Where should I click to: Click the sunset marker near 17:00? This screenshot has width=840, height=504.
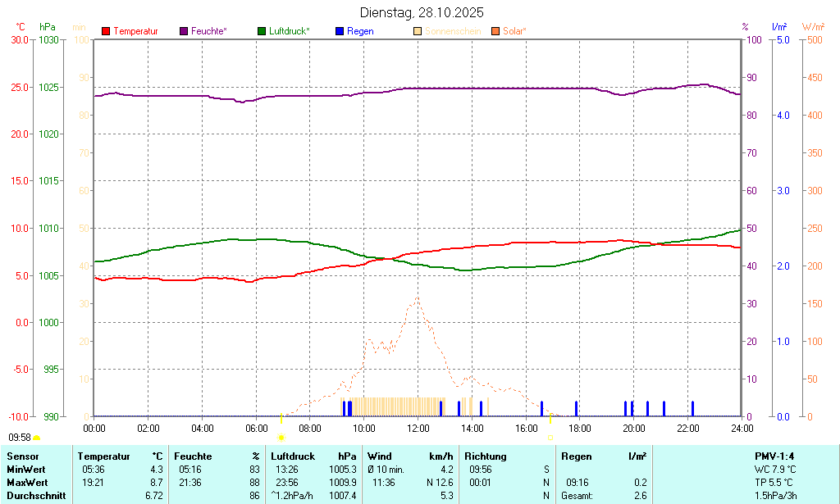coord(550,438)
